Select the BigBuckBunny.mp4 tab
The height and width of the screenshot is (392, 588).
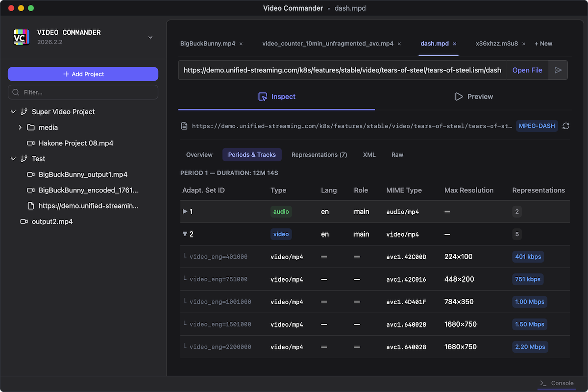208,43
